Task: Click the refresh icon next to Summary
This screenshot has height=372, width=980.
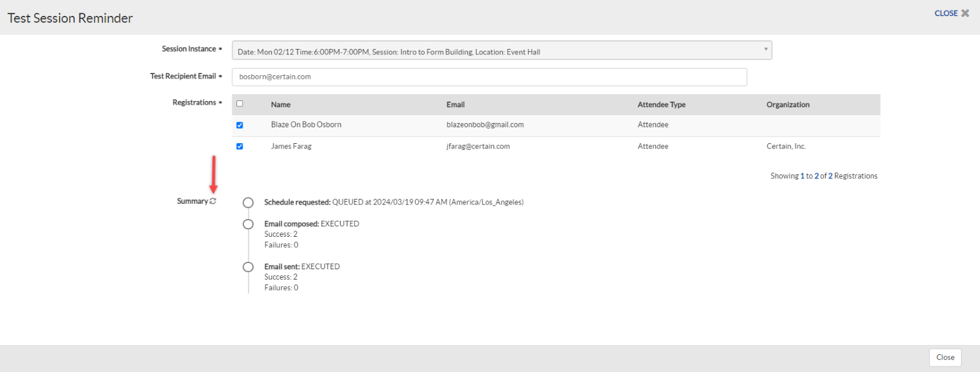Action: (213, 201)
